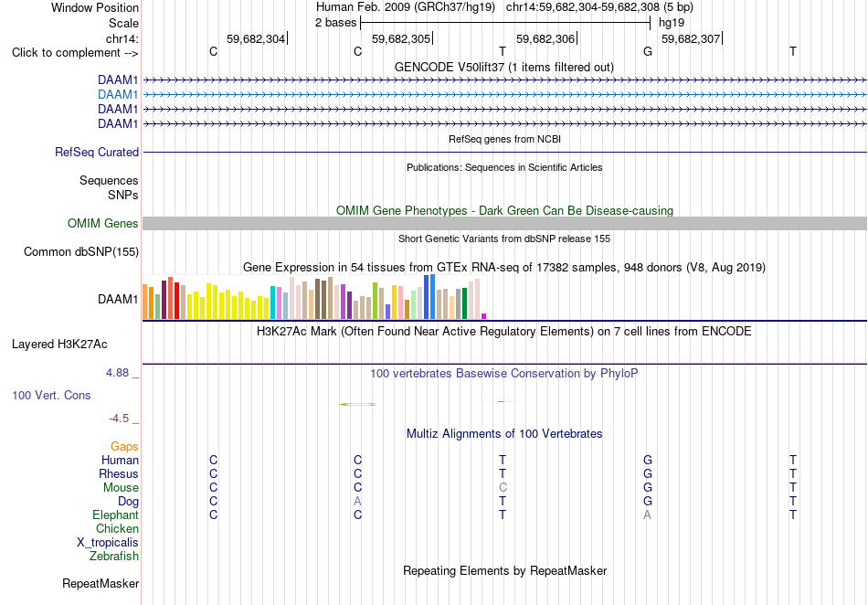Select the Mouse alignment row label
The height and width of the screenshot is (605, 868).
(121, 488)
